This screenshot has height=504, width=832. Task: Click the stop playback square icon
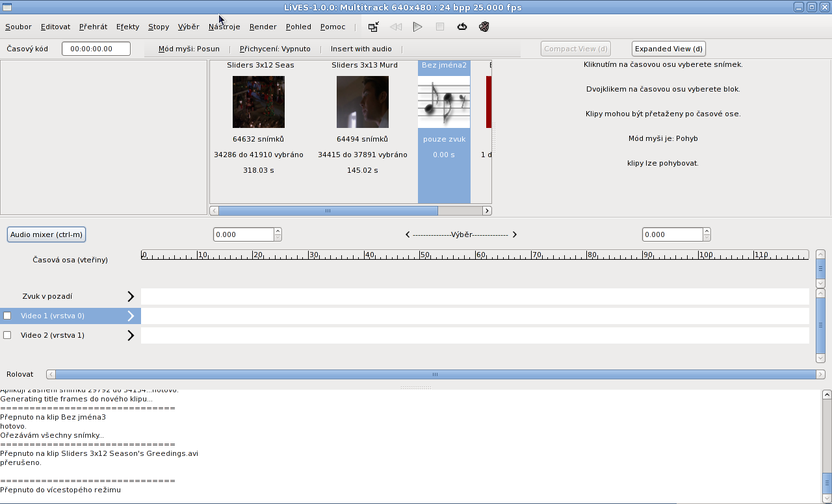point(440,27)
